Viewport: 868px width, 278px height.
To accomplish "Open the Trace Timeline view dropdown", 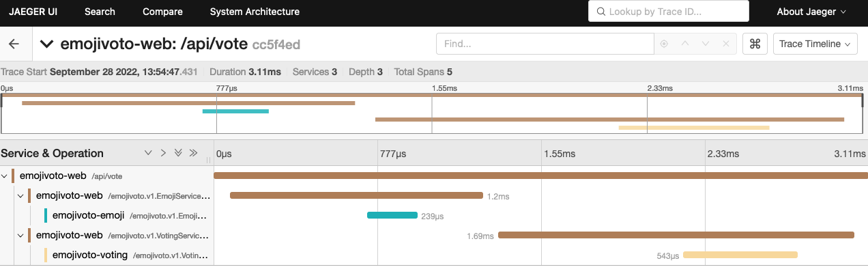I will tap(815, 44).
